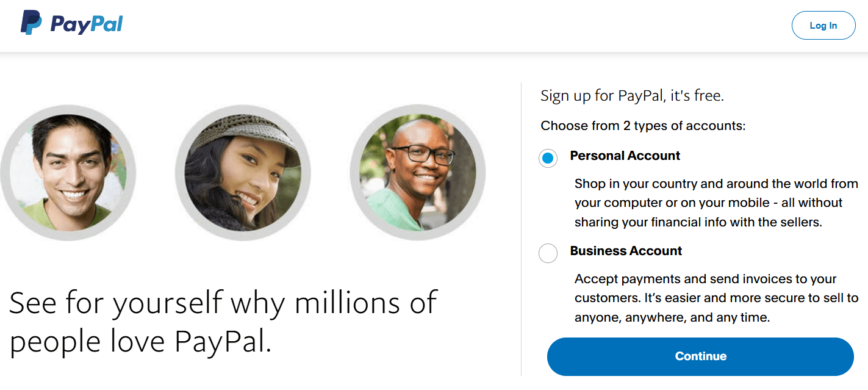The width and height of the screenshot is (868, 390).
Task: Click the smiling man in green shirt photo
Action: pos(68,173)
